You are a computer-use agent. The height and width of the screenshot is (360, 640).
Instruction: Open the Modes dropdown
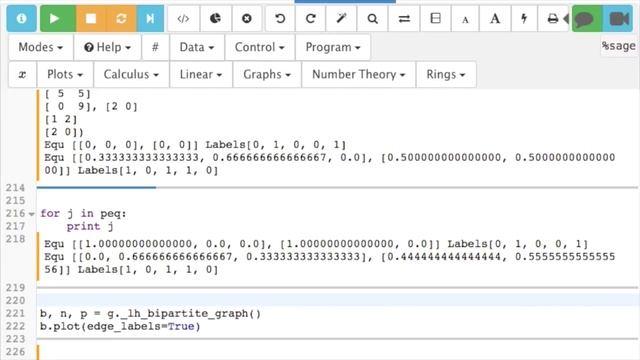[x=41, y=47]
